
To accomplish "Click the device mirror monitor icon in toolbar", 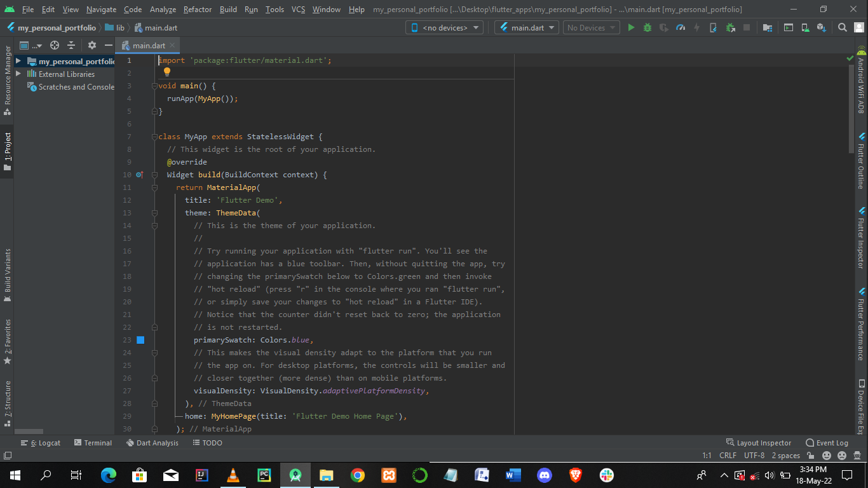I will tap(789, 27).
